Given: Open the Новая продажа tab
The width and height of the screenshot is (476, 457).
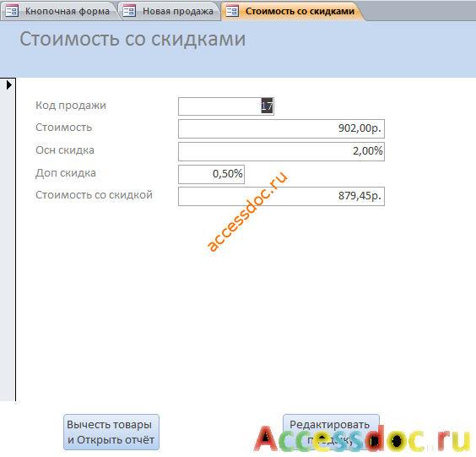Looking at the screenshot, I should (x=169, y=11).
